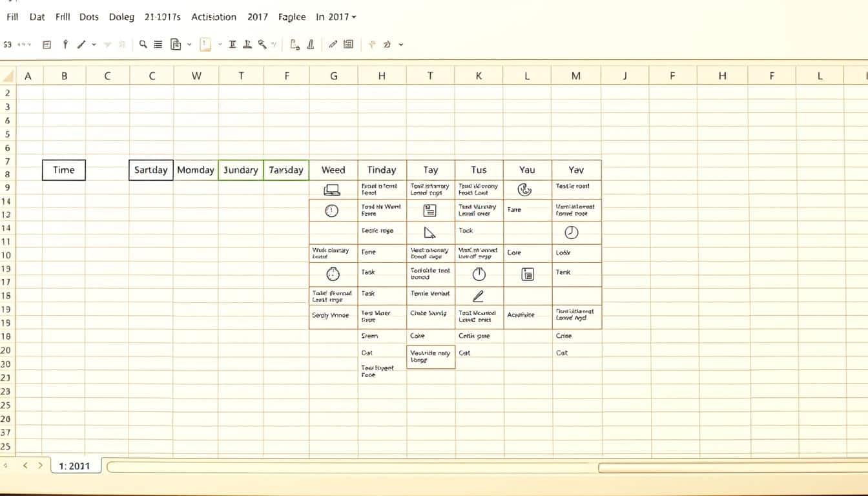Select the Tarsday header cell
Screen dimensions: 868x496
(286, 170)
